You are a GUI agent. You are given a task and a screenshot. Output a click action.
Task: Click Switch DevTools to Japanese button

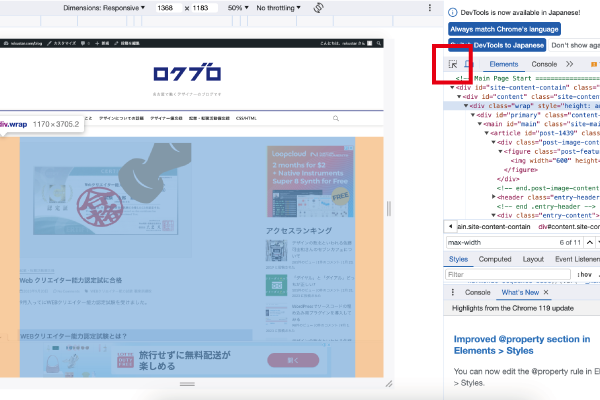[497, 45]
